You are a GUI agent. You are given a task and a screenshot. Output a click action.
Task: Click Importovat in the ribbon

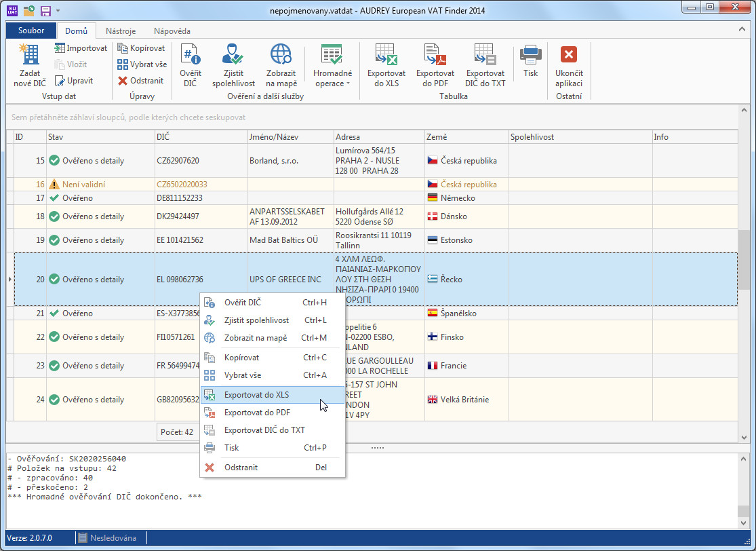pos(81,47)
